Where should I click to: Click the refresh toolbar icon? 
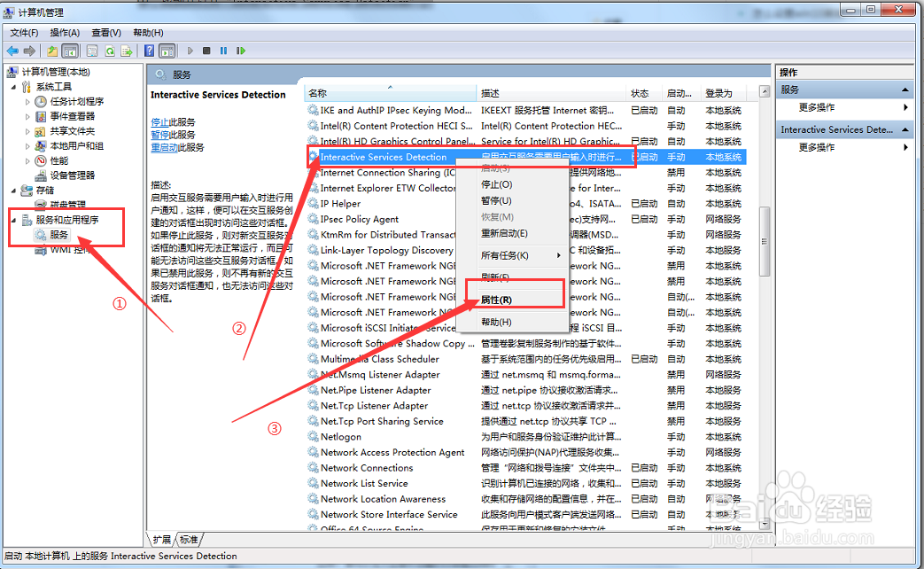110,51
